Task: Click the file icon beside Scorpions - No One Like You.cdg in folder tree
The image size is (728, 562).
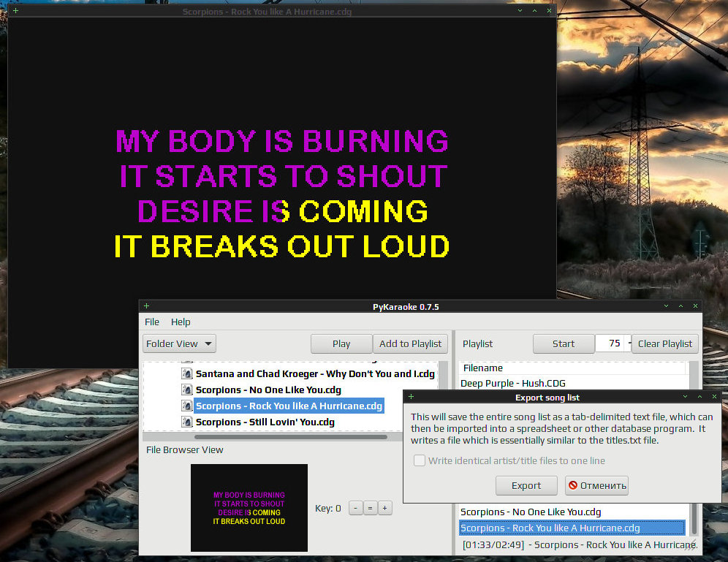Action: point(186,390)
